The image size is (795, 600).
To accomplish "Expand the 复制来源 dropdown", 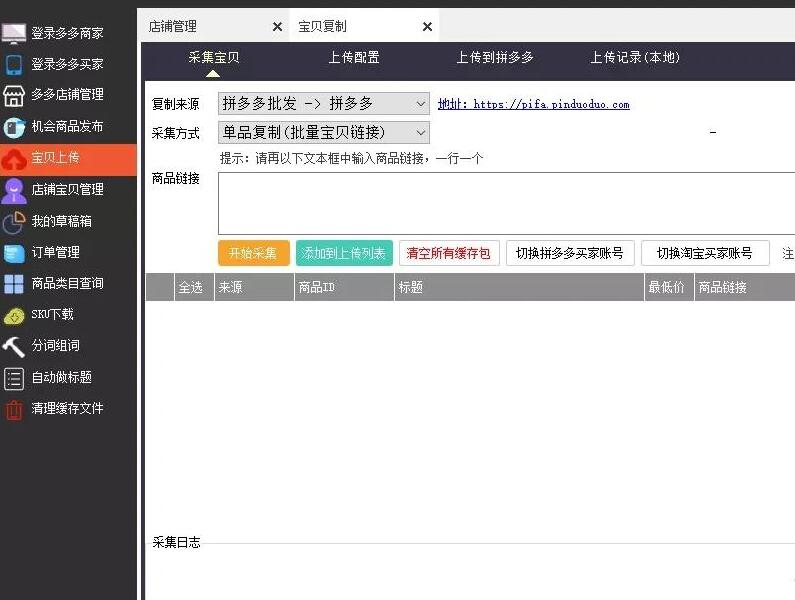I will tap(324, 103).
